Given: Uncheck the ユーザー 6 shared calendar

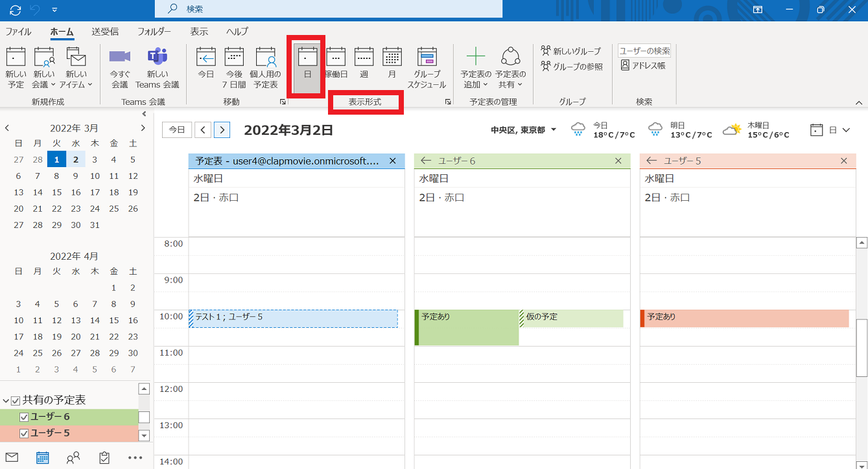Looking at the screenshot, I should coord(24,417).
